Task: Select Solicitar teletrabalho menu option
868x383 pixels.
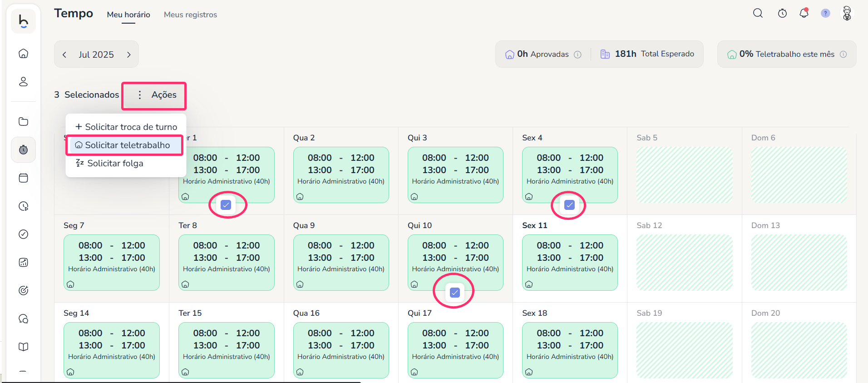Action: tap(125, 145)
